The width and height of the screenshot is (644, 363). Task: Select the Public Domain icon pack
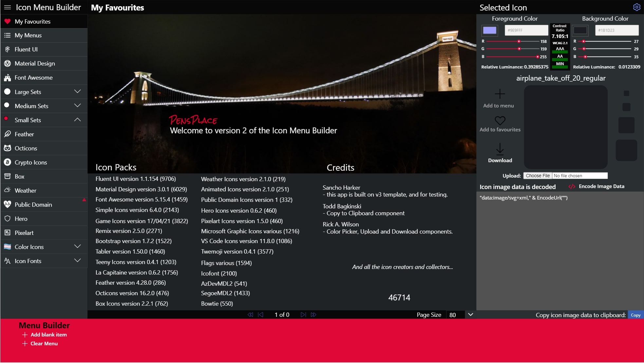click(33, 204)
